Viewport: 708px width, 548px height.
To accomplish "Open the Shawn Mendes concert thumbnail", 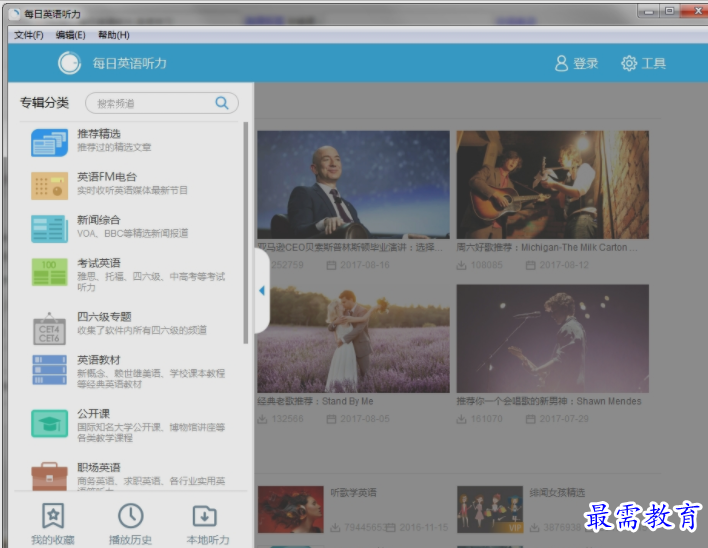I will [x=553, y=339].
